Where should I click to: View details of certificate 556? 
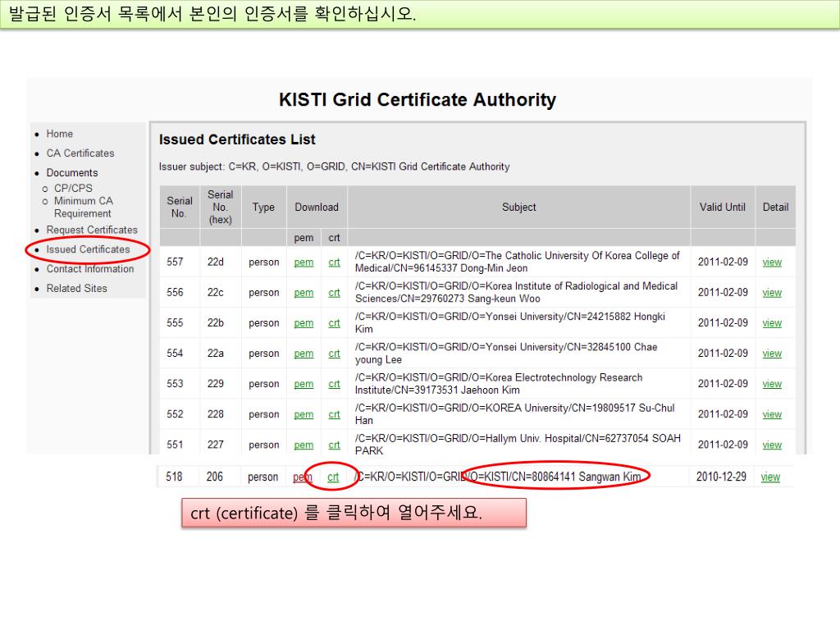[x=772, y=293]
